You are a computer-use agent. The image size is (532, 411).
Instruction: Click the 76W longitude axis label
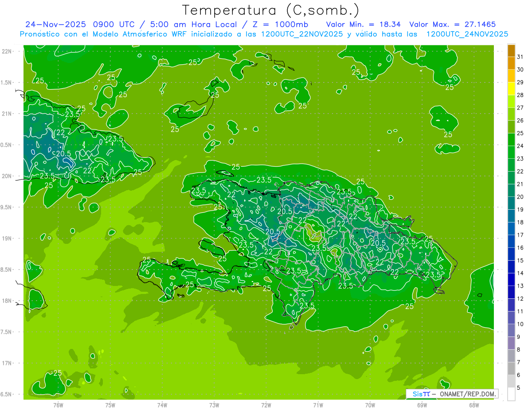click(x=58, y=405)
